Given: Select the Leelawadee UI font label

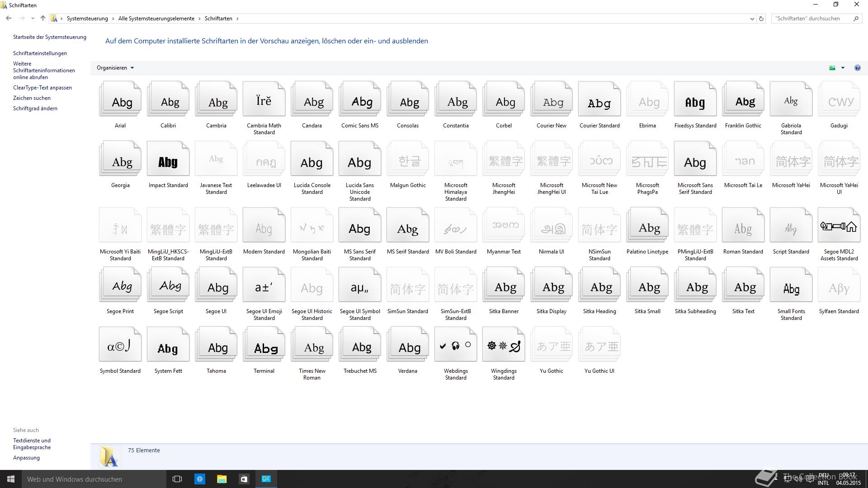Looking at the screenshot, I should coord(264,185).
